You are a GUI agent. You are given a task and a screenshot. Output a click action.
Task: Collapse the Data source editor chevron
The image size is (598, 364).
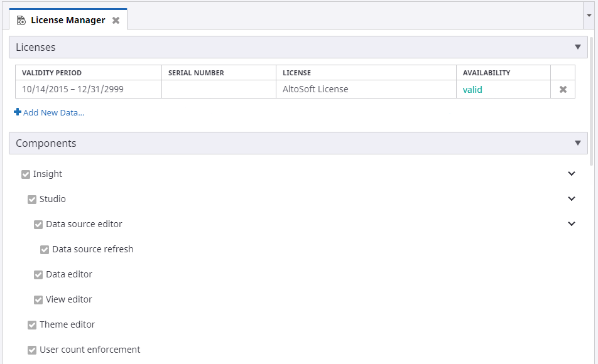571,224
